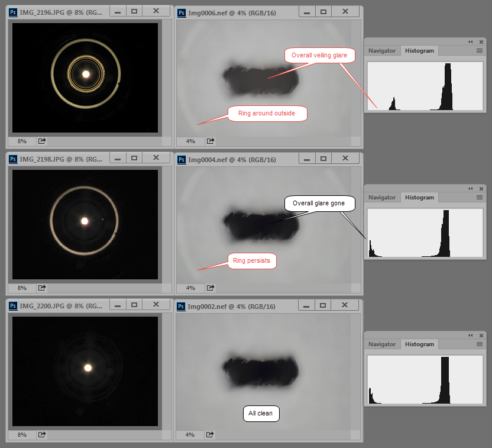Click the IMG_2196.JPG title bar text
Screen dimensions: 492x448
pyautogui.click(x=61, y=12)
